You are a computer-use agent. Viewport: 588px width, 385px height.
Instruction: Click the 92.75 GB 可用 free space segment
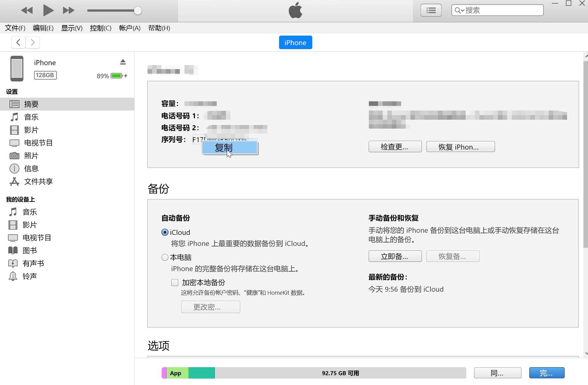pyautogui.click(x=340, y=373)
